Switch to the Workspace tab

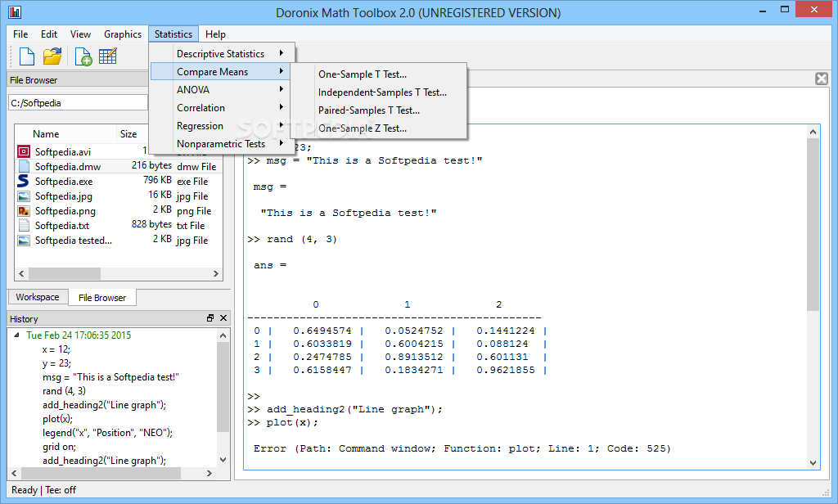[x=38, y=297]
